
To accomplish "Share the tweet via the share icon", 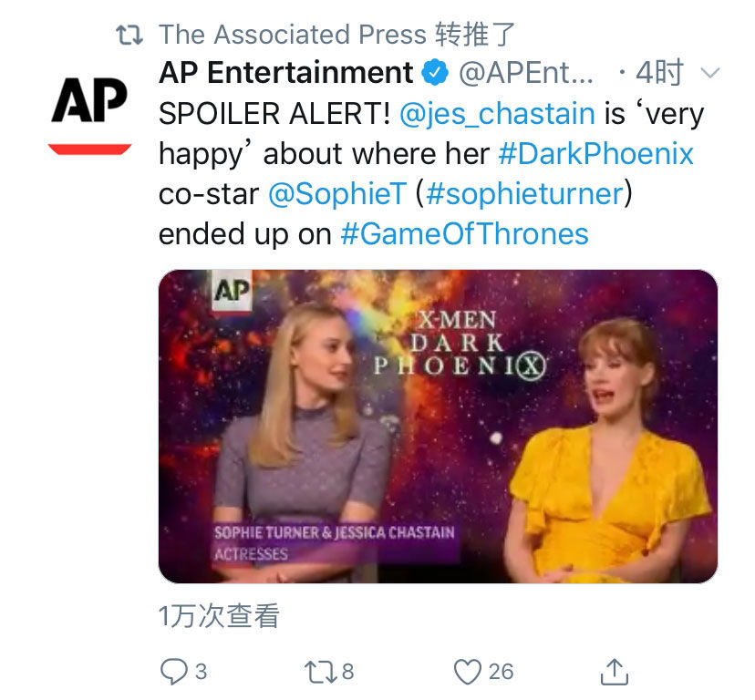I will [615, 674].
